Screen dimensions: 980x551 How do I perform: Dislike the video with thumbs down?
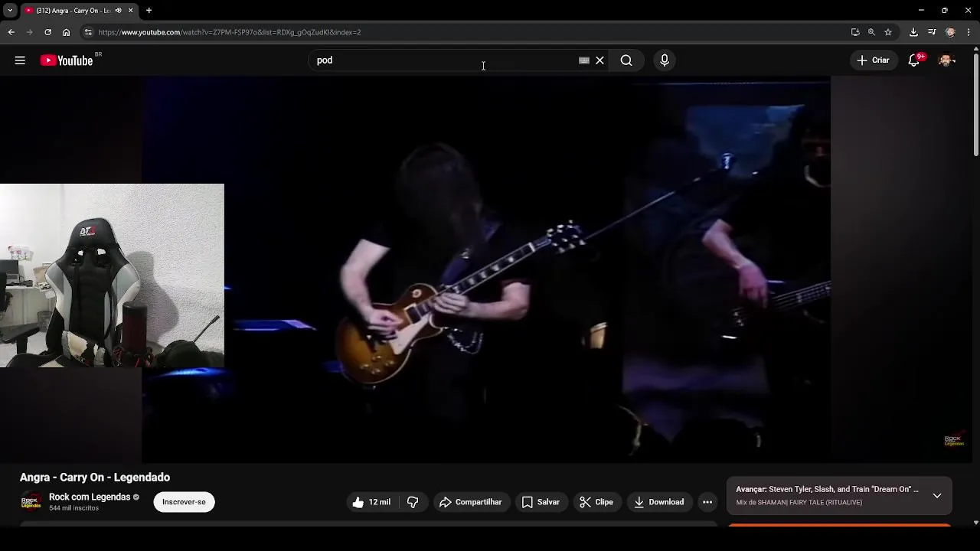(x=413, y=502)
